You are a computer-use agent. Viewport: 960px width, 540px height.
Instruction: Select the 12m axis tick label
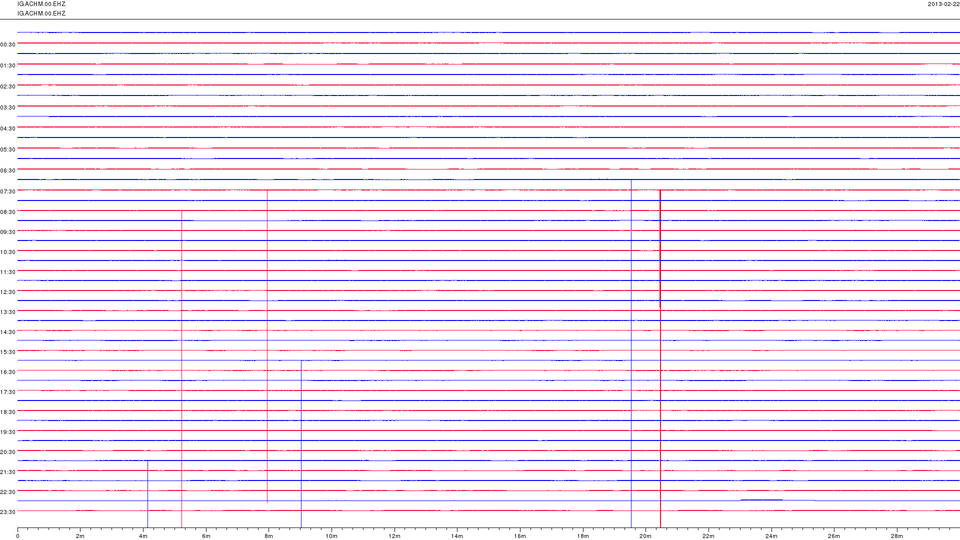point(394,536)
